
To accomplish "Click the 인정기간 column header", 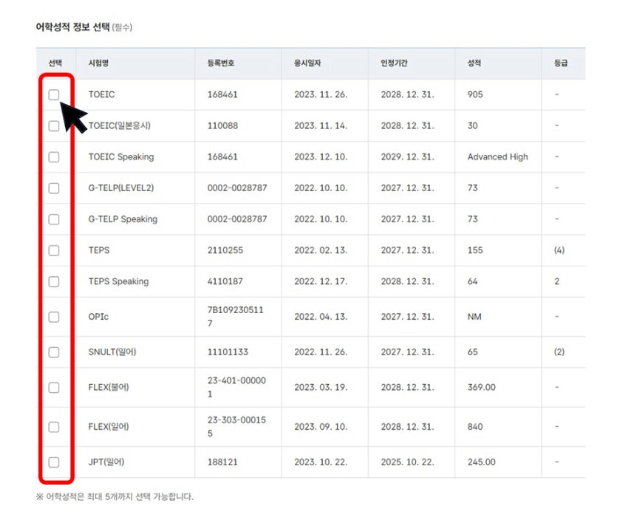I will tap(394, 63).
